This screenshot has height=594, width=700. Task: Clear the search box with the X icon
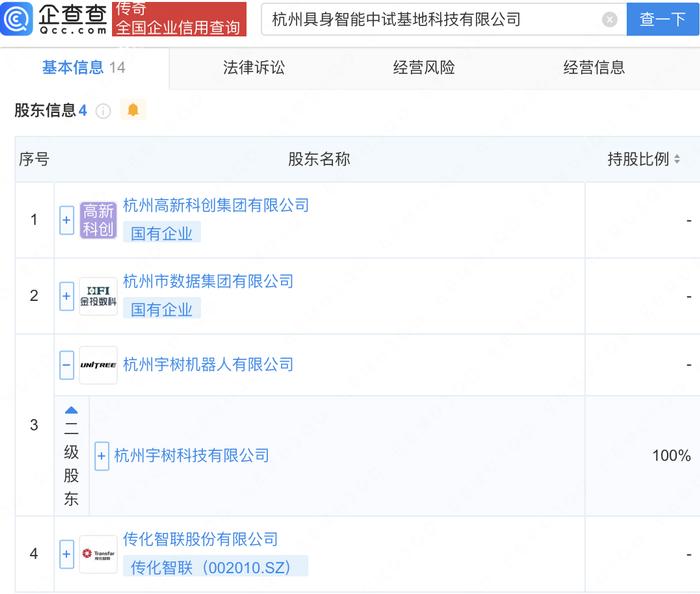click(609, 19)
